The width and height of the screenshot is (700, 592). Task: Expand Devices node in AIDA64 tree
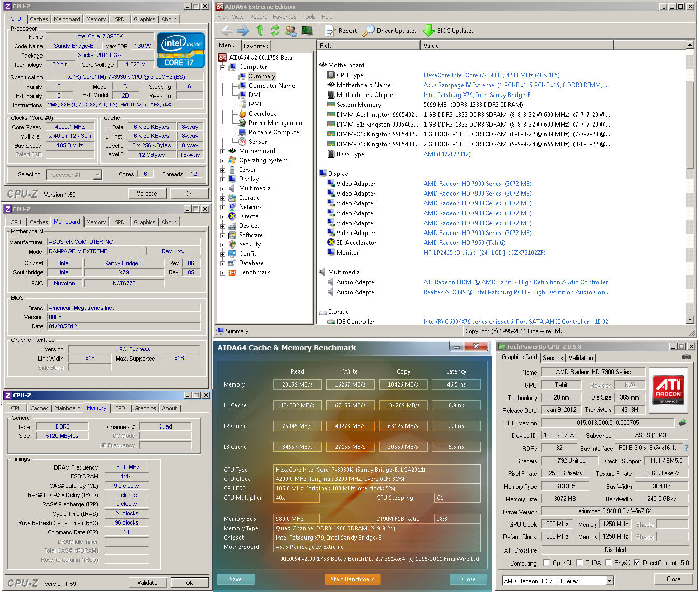pos(222,226)
